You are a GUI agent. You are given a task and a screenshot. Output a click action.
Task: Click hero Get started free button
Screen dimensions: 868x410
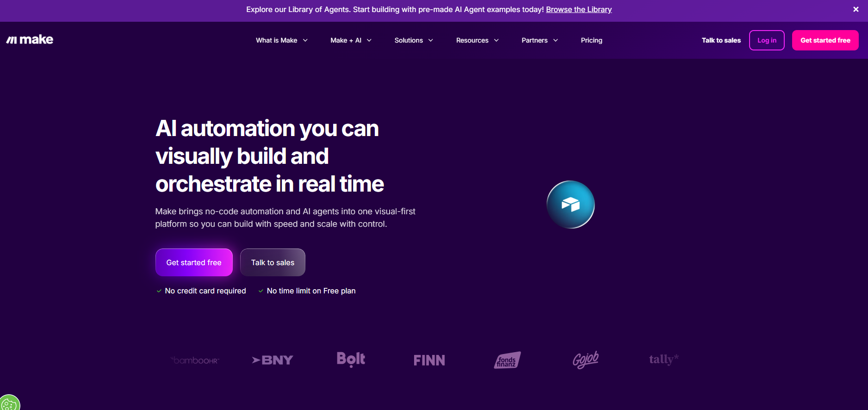[194, 262]
